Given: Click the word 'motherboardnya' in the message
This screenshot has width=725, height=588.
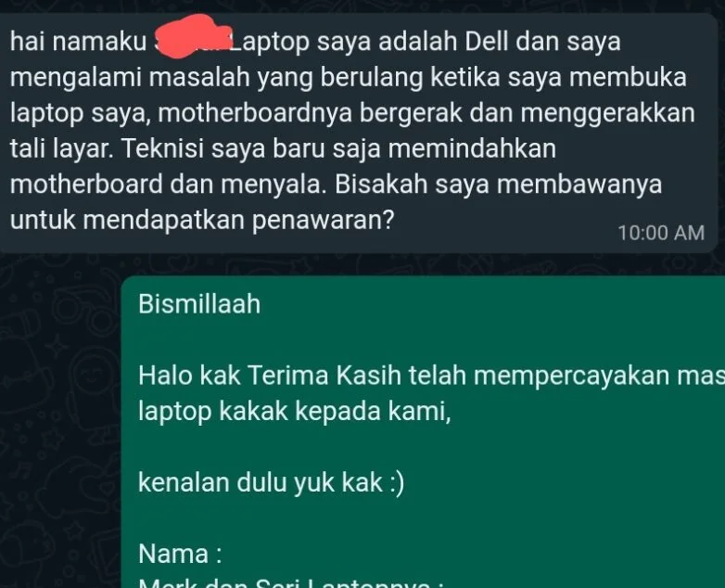Looking at the screenshot, I should coord(255,113).
